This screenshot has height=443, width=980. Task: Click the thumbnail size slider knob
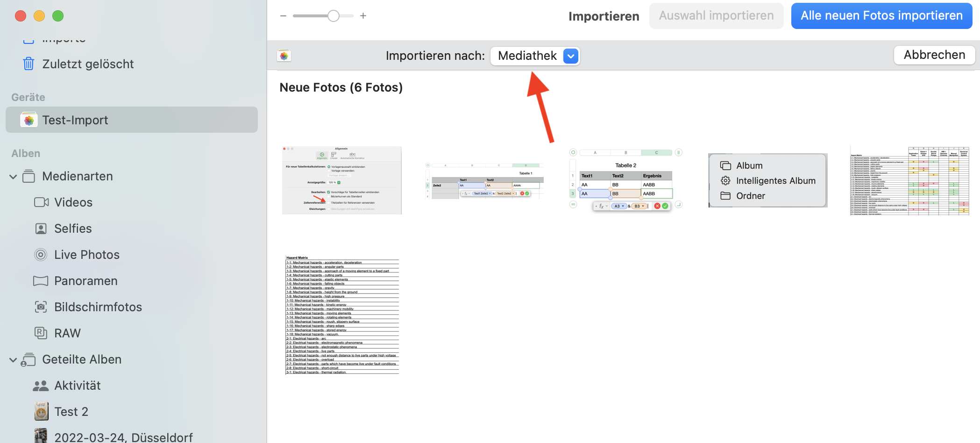[333, 16]
